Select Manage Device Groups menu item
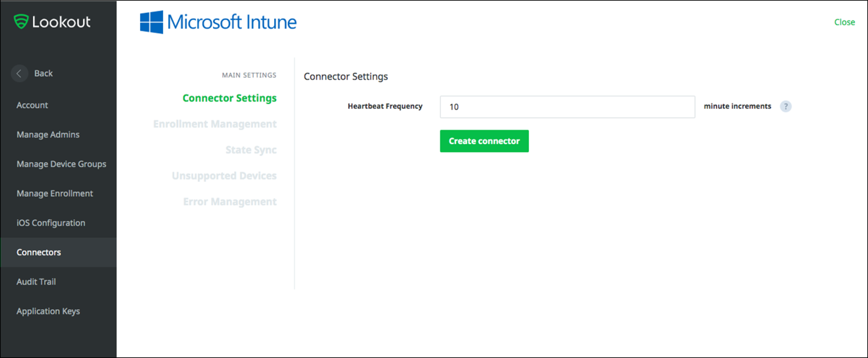This screenshot has height=358, width=868. coord(61,164)
